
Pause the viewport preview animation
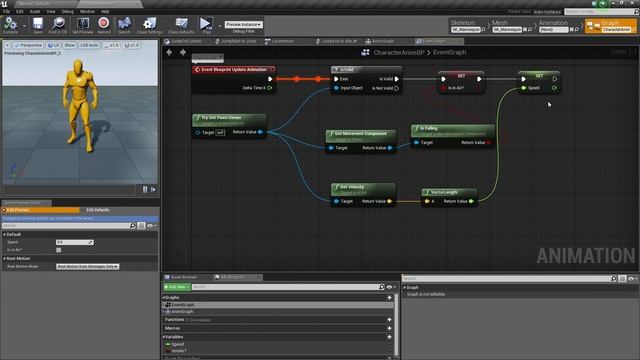tap(145, 189)
